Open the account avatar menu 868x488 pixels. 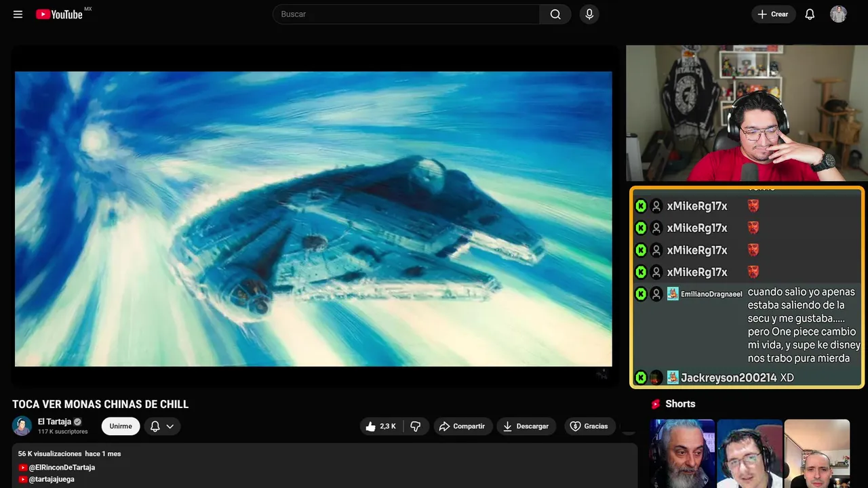(x=838, y=14)
